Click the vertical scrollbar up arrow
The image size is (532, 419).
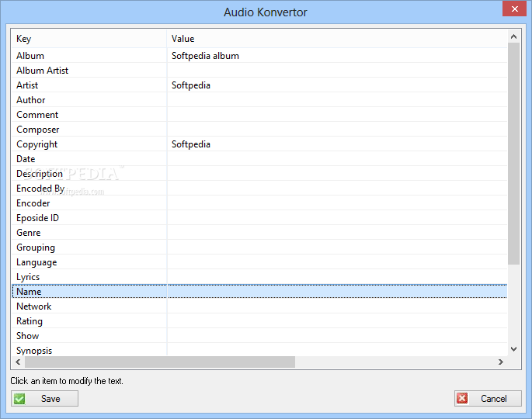[x=513, y=36]
